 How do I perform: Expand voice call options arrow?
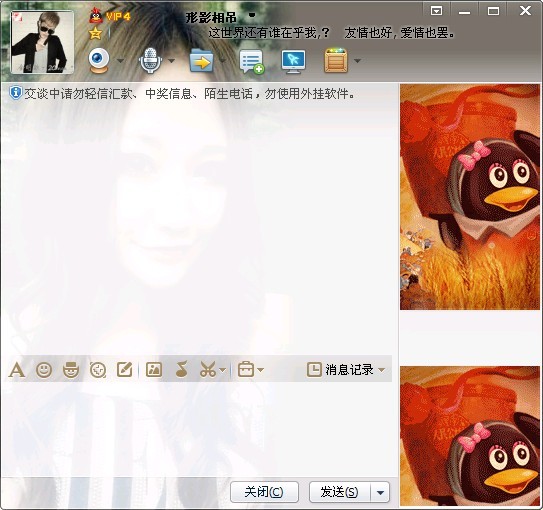pos(171,61)
